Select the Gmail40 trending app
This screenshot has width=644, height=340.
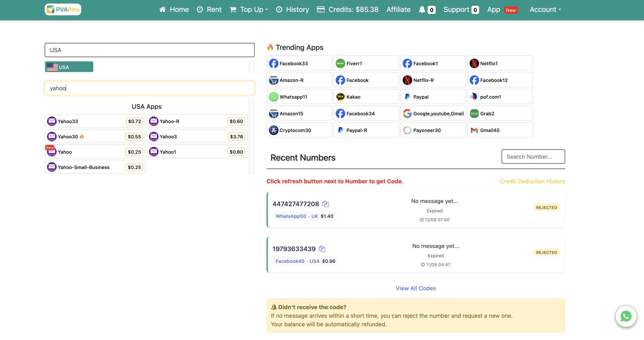[500, 130]
